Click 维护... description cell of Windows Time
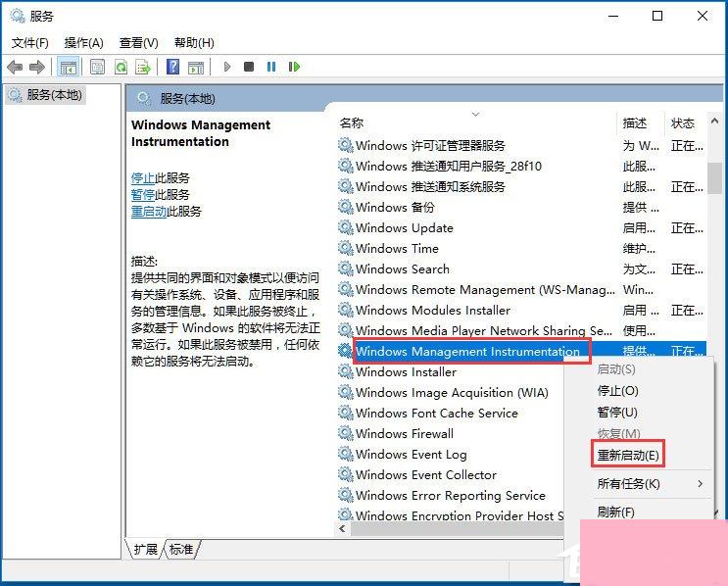Image resolution: width=728 pixels, height=586 pixels. (x=639, y=249)
